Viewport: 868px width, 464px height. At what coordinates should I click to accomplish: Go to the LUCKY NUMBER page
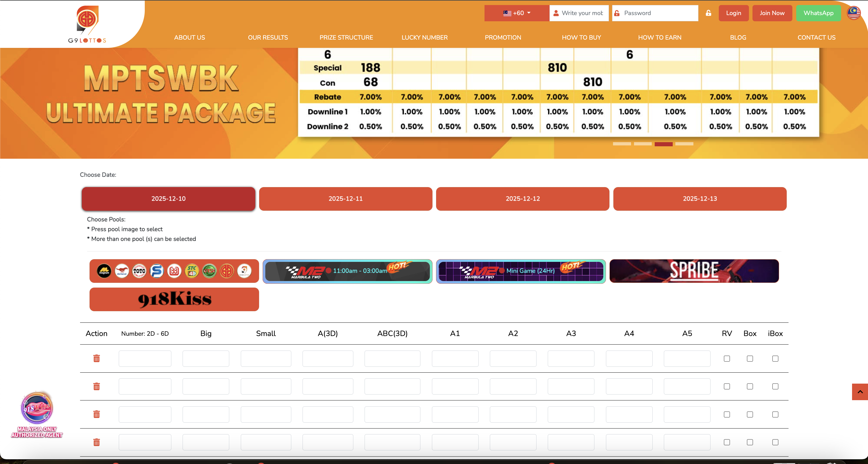pos(424,38)
